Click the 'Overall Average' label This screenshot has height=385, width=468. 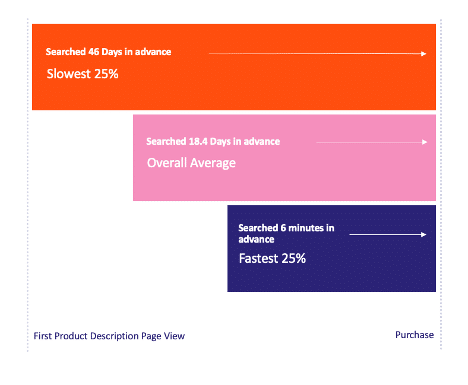click(191, 163)
